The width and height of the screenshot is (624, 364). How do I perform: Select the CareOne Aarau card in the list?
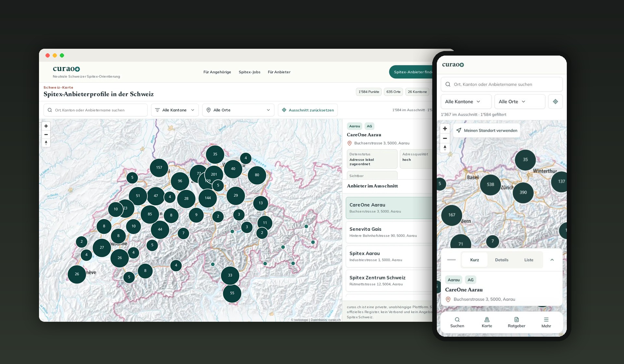(389, 208)
